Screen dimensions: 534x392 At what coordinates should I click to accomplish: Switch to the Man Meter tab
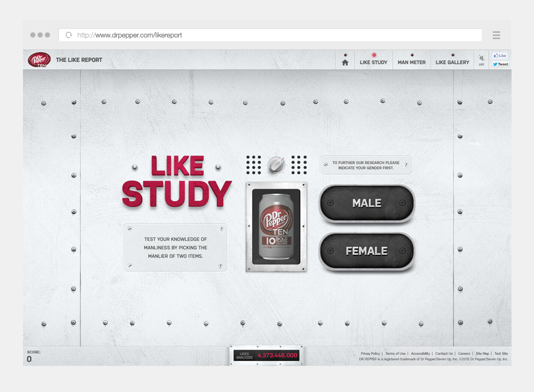point(411,62)
